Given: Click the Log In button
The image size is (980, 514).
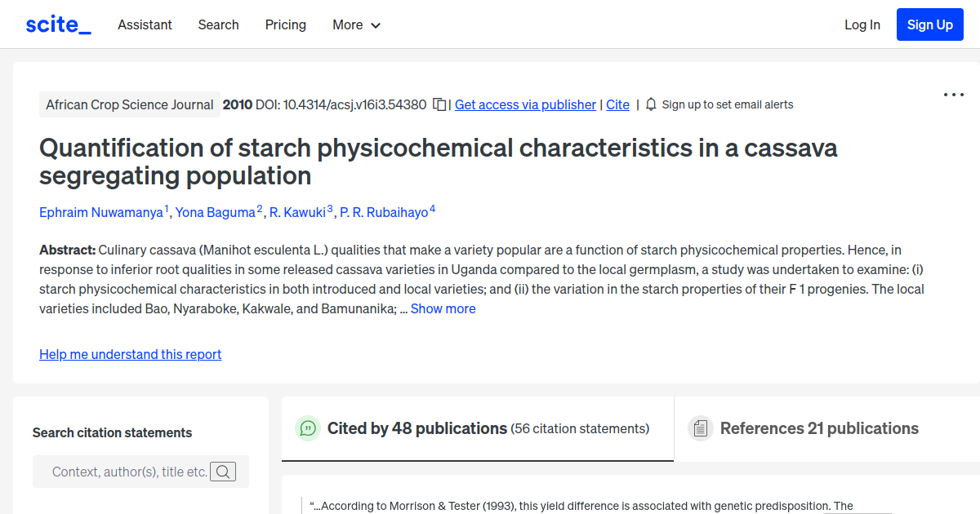Looking at the screenshot, I should 862,24.
